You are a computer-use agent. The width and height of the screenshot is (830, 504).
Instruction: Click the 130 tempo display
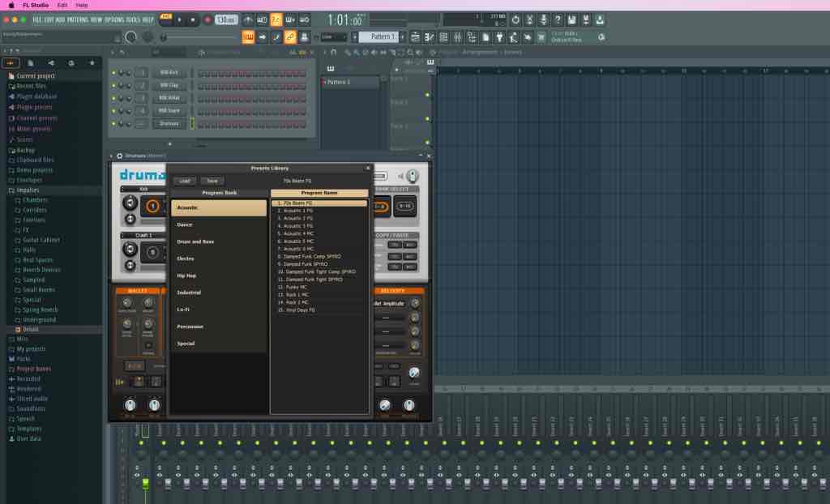(226, 19)
